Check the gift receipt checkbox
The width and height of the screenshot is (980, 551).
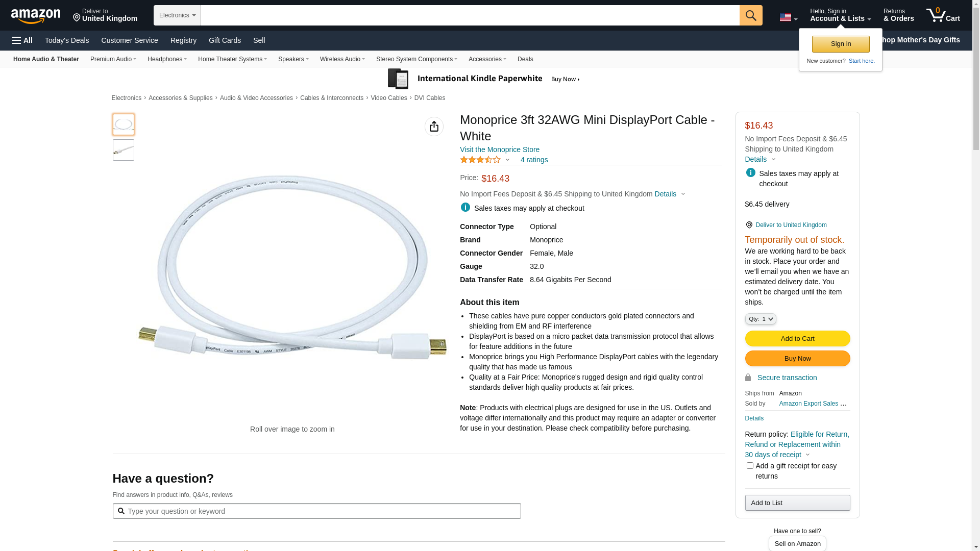750,465
